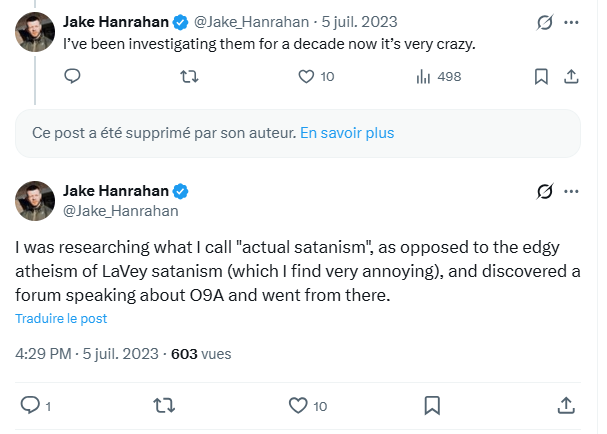Like the first post with 10 likes
The height and width of the screenshot is (434, 607).
point(307,76)
